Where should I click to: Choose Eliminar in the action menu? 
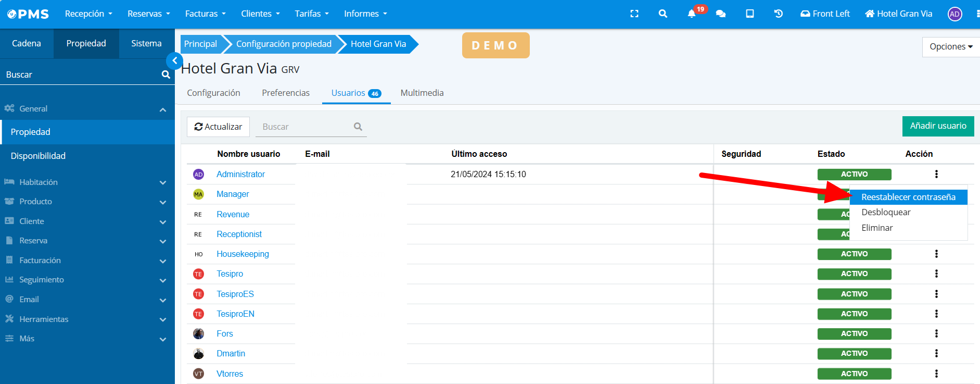(877, 228)
